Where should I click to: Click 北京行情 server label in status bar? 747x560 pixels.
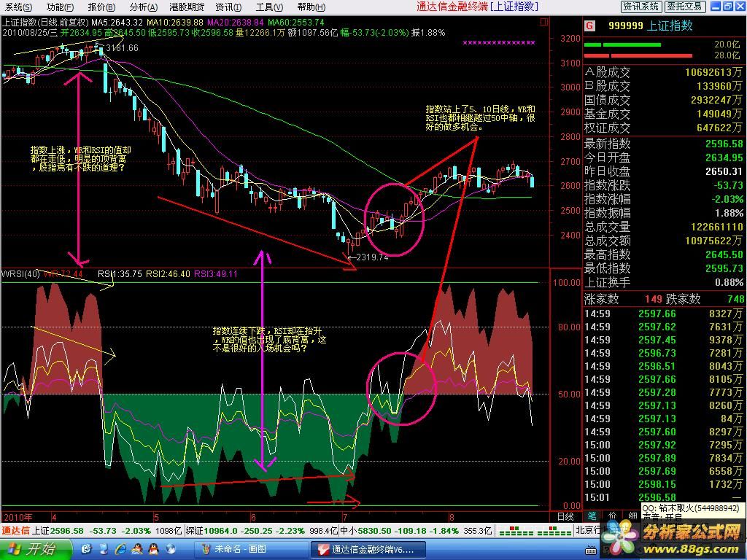587,530
